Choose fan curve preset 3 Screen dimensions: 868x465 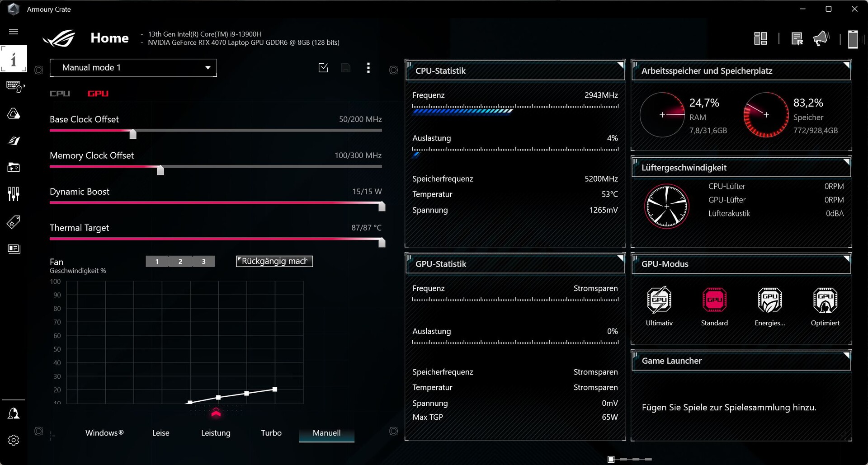[203, 261]
